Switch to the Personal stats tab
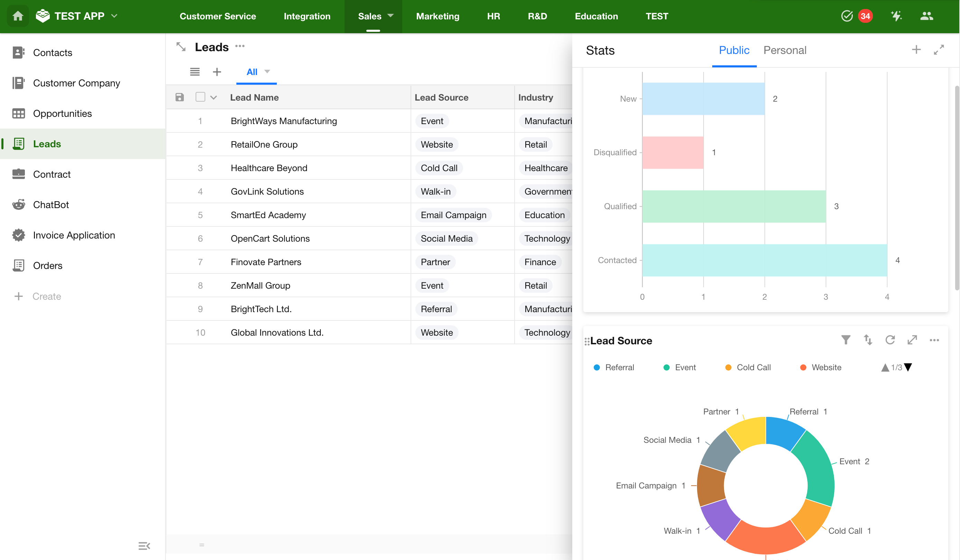 [785, 50]
